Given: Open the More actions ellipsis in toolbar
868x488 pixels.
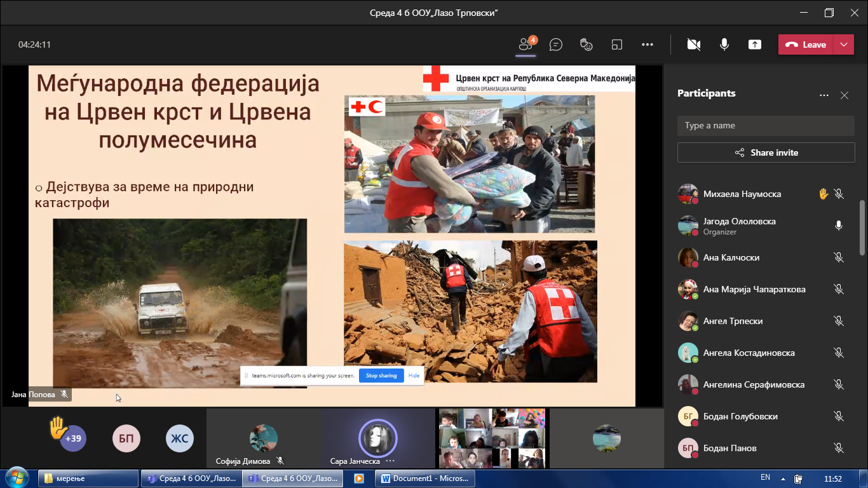Looking at the screenshot, I should coord(648,44).
